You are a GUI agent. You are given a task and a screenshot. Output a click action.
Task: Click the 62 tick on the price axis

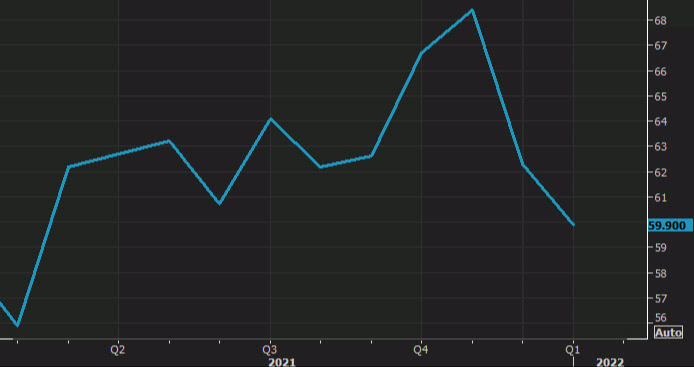[660, 172]
